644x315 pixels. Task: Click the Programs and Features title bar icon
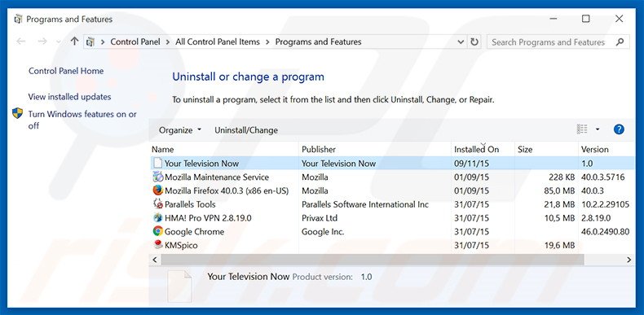(18, 19)
